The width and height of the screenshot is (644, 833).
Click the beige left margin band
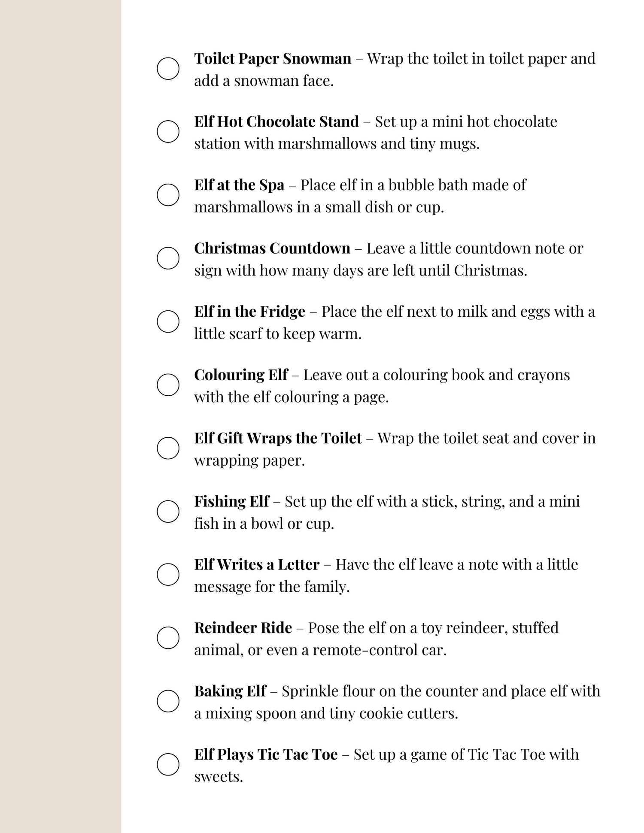pyautogui.click(x=61, y=416)
